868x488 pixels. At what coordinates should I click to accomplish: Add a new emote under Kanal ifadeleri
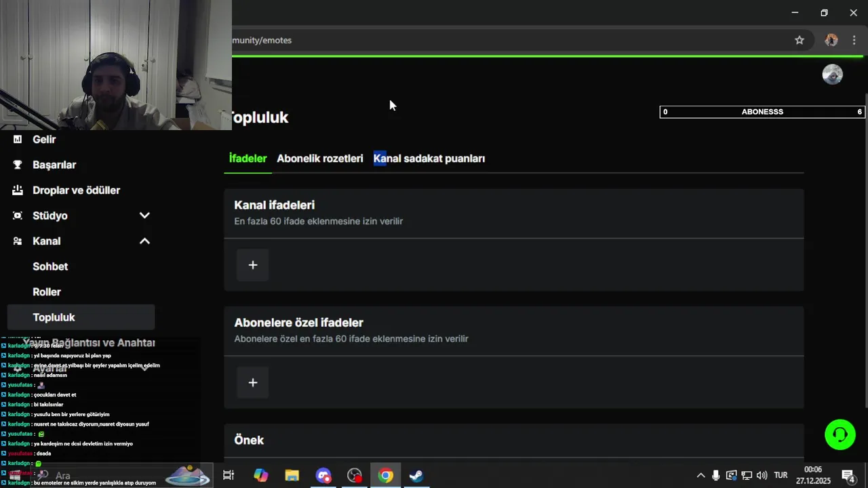tap(253, 265)
